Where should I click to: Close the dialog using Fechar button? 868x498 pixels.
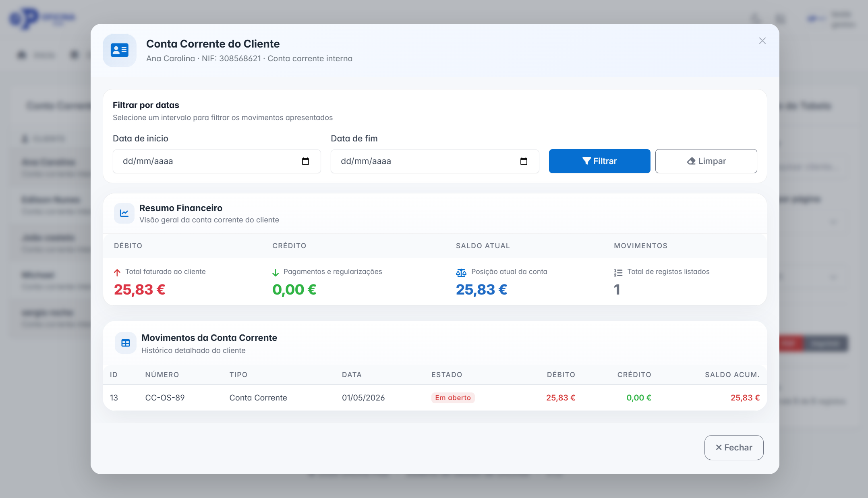[x=734, y=447]
